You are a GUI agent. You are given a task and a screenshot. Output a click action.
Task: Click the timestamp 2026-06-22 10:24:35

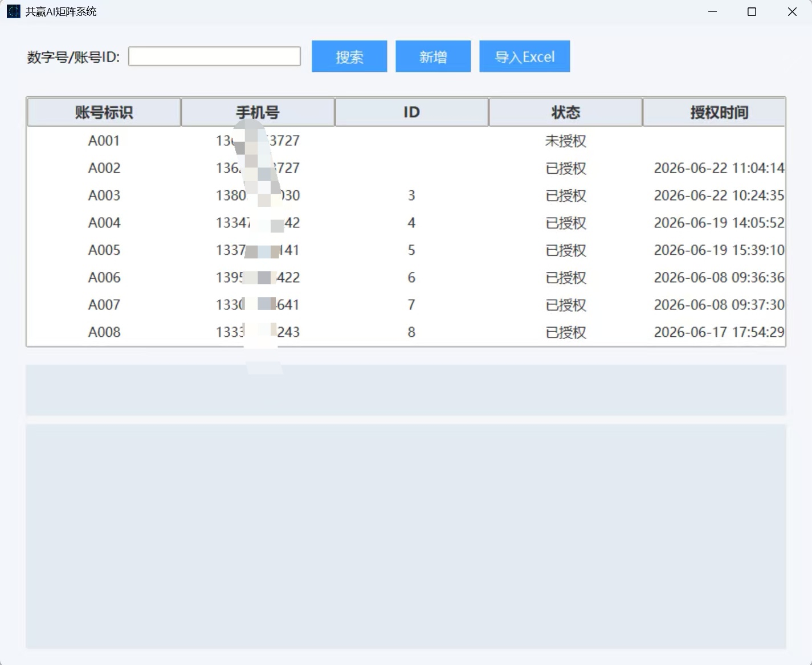(x=719, y=195)
